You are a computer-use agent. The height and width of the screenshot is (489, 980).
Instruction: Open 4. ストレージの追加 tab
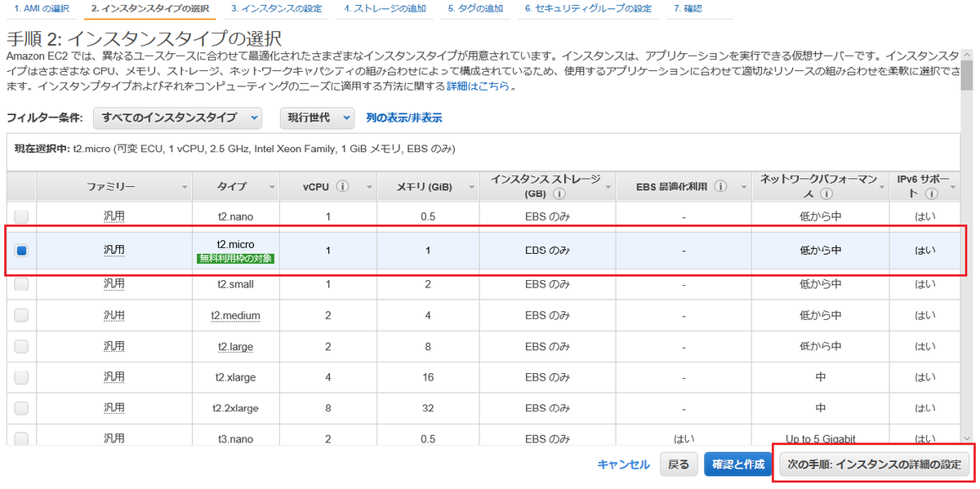pos(387,8)
